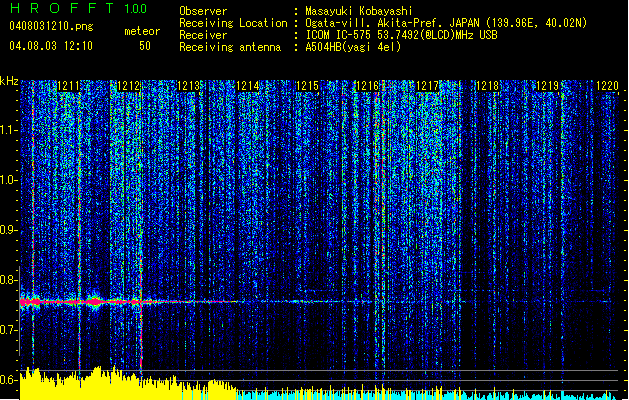Click the 0.8 frequency axis tick label
629x400 pixels.
[8, 280]
